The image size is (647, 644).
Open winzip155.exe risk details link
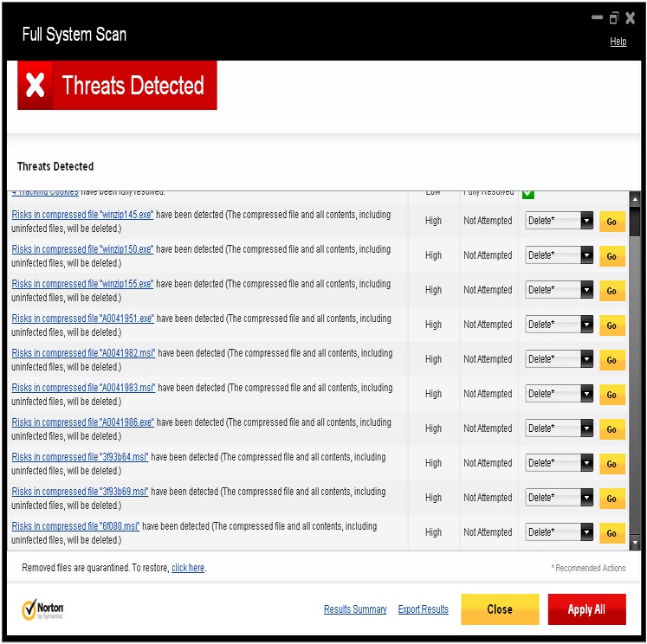tap(82, 284)
